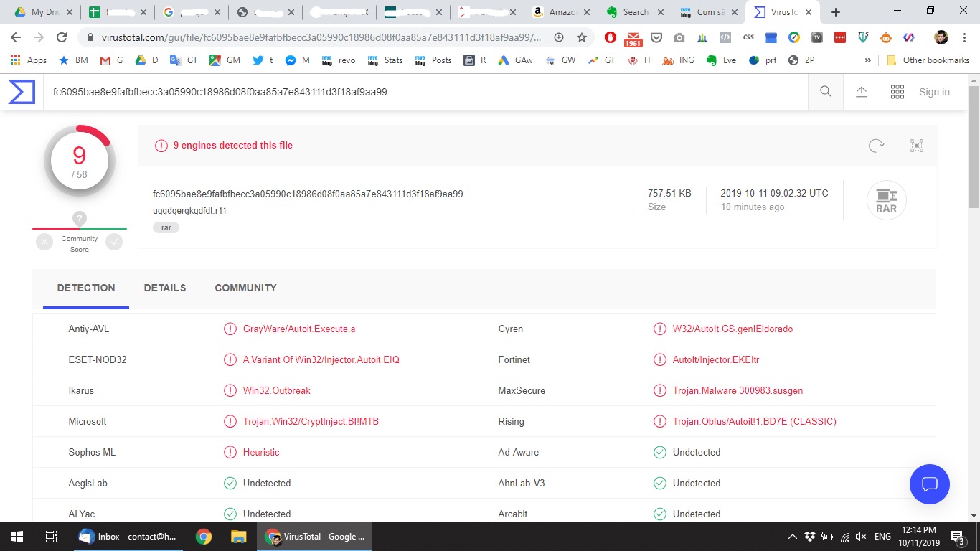The height and width of the screenshot is (551, 980).
Task: Open the Chrome three-dot menu
Action: click(x=964, y=37)
